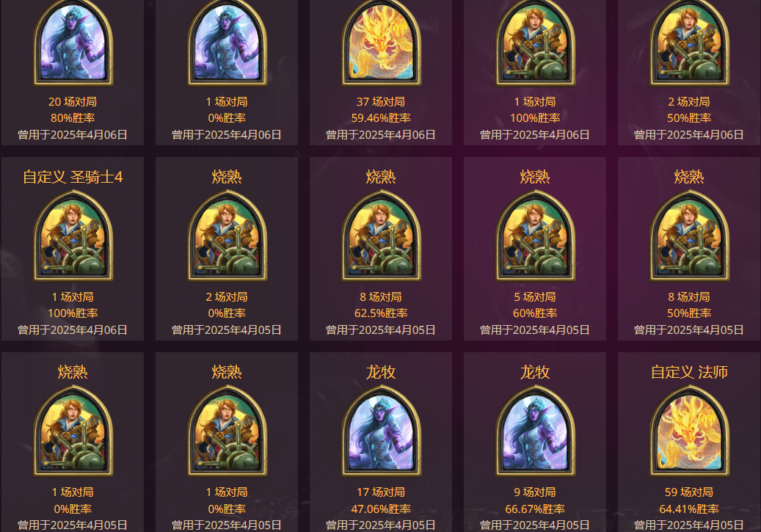Click the 烧熟 title above the 5 场对局 deck
The image size is (761, 532).
[535, 177]
